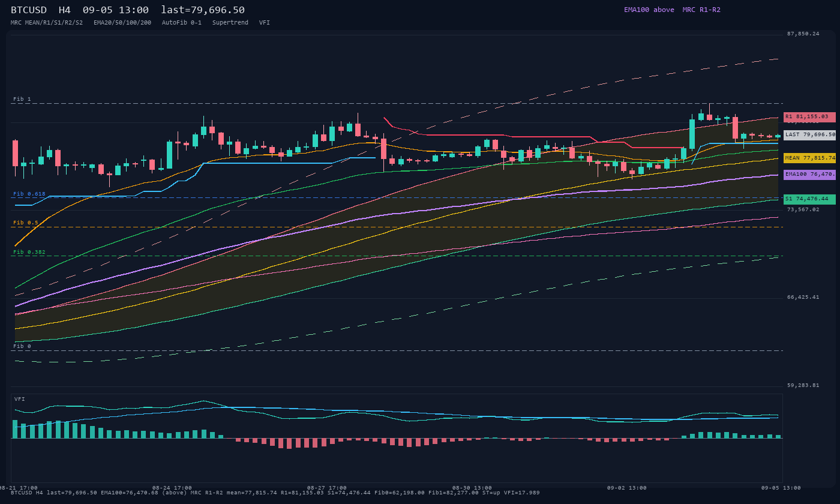Click the '09-02 13:00' time axis label

point(627,488)
